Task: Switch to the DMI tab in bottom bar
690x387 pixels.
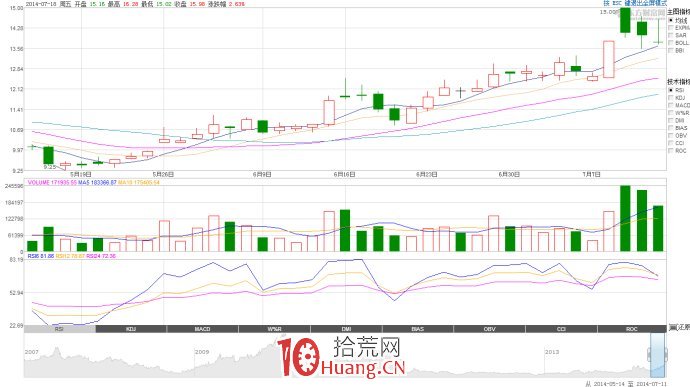Action: click(x=346, y=329)
